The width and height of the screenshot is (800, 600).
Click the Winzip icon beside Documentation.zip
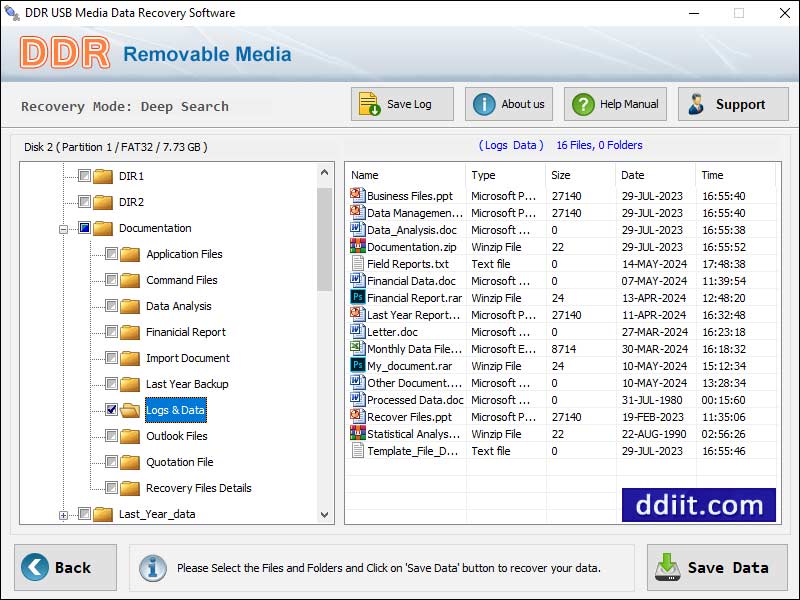coord(357,247)
